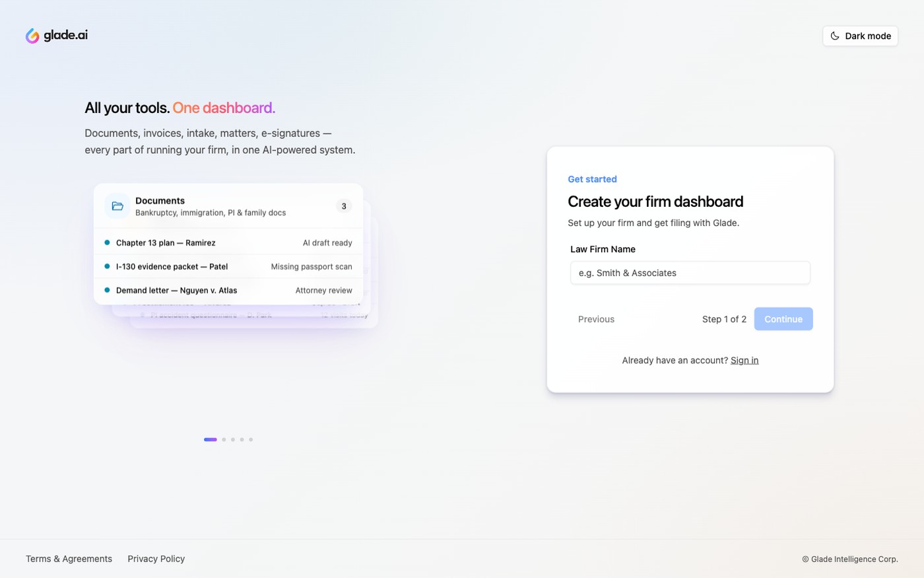Image resolution: width=924 pixels, height=578 pixels.
Task: Click the glade.ai logo icon
Action: point(32,36)
